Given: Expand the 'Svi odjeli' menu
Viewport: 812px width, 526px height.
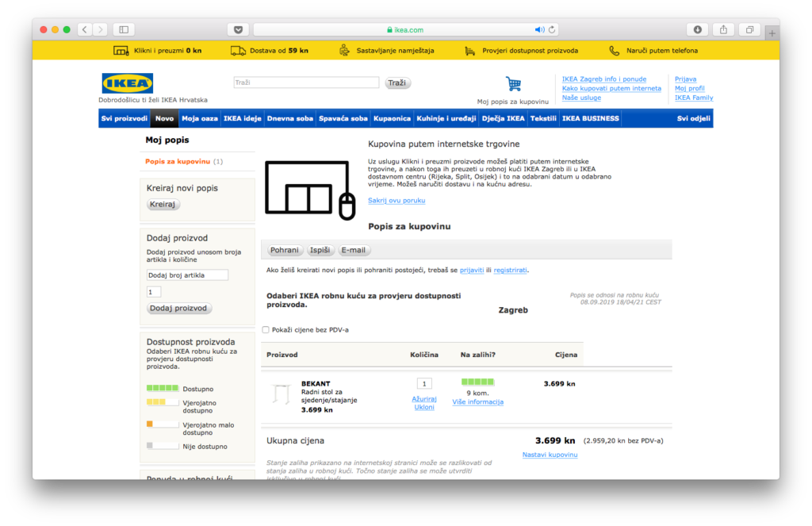Looking at the screenshot, I should point(694,118).
